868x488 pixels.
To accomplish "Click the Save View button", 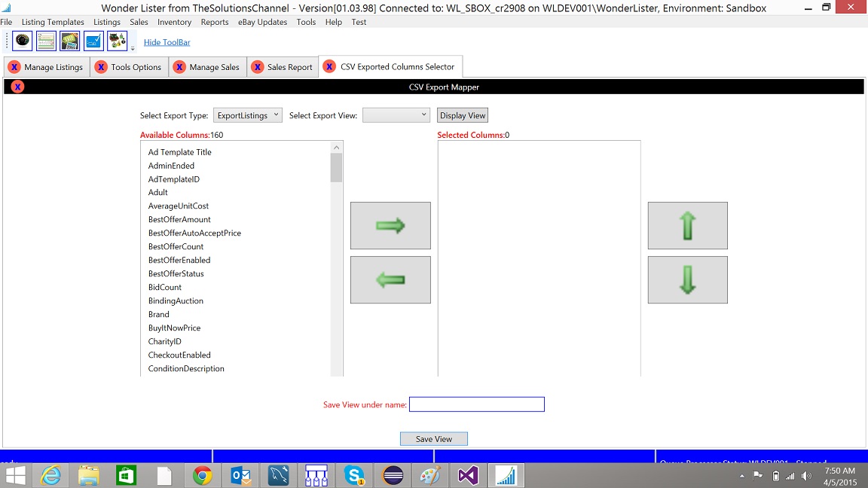I will tap(434, 439).
